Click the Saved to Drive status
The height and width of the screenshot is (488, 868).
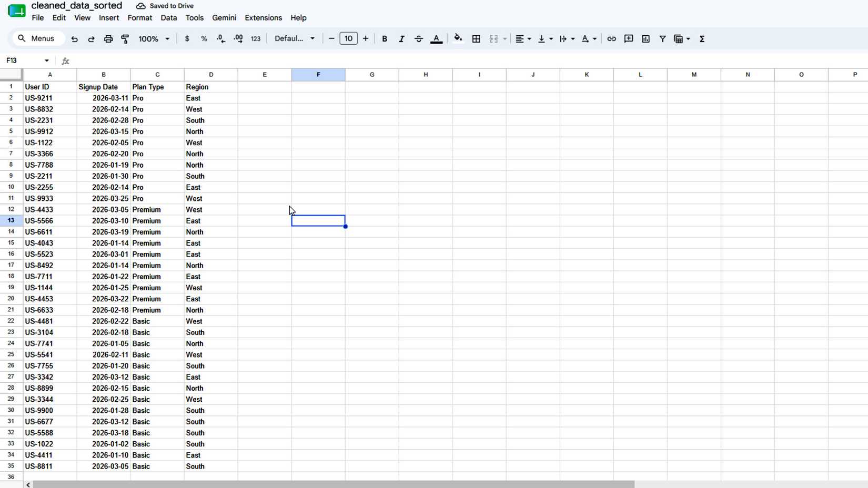(x=165, y=6)
